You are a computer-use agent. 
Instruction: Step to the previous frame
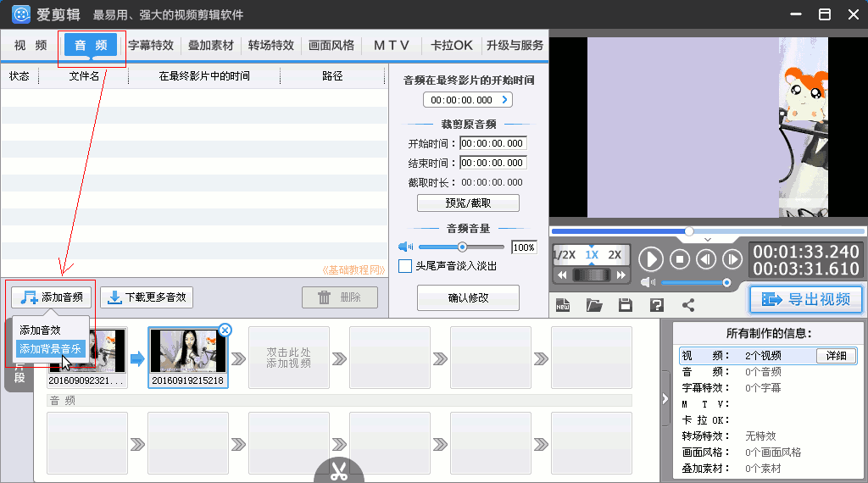pos(705,259)
